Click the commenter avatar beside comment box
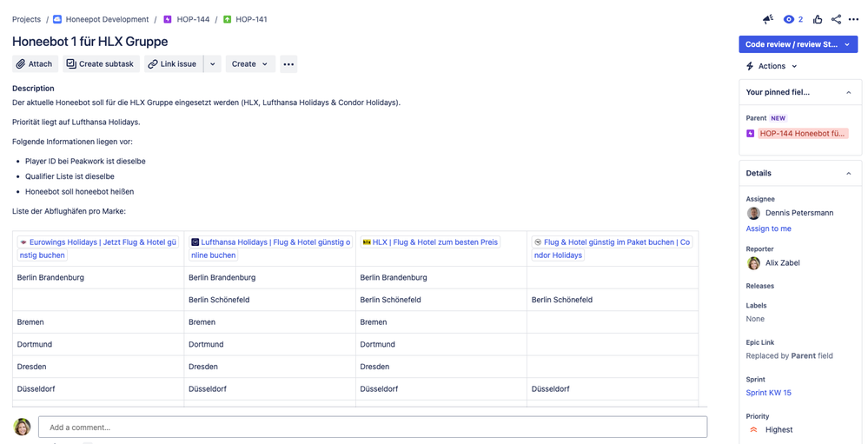868x444 pixels. coord(22,427)
